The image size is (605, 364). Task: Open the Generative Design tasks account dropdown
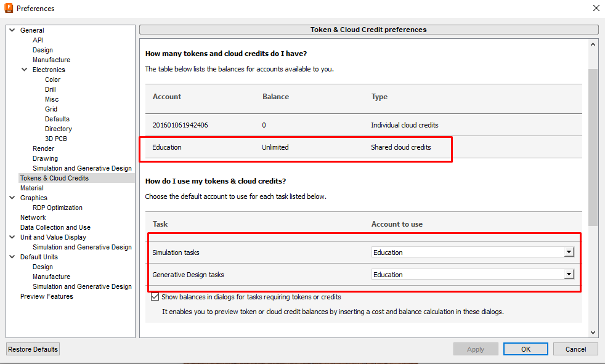click(x=569, y=274)
